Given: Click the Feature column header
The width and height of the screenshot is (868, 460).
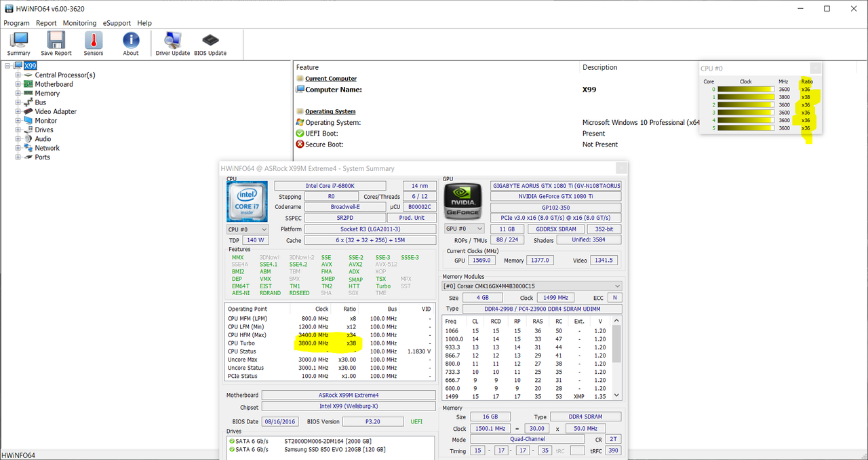Looking at the screenshot, I should tap(307, 67).
